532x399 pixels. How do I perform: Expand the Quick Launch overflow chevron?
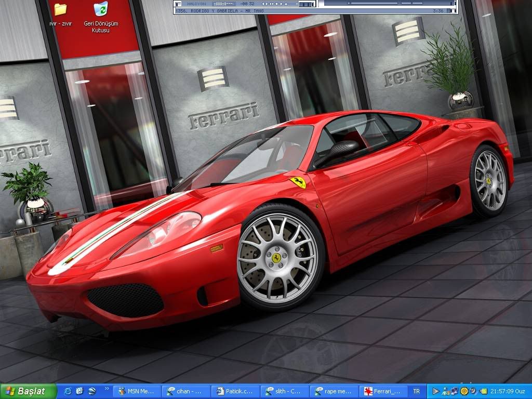coord(107,389)
